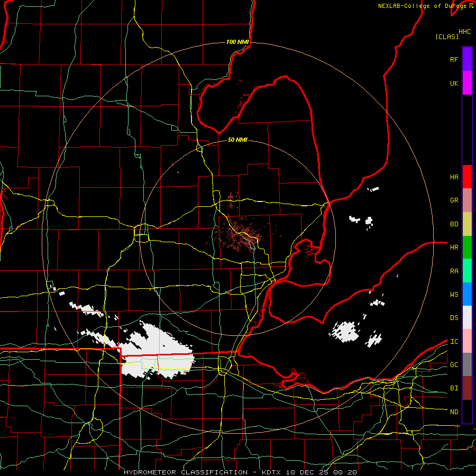Click the BD legend label
This screenshot has height=476, width=476.
point(454,224)
